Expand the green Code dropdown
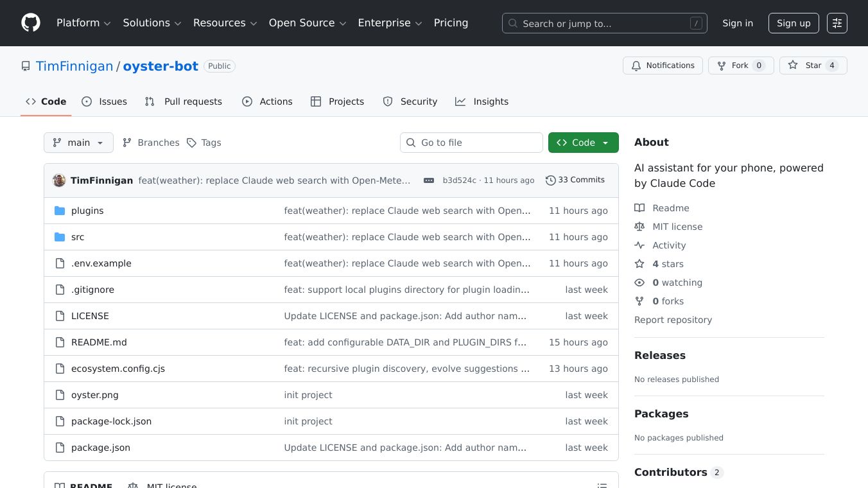This screenshot has height=488, width=868. pos(583,143)
